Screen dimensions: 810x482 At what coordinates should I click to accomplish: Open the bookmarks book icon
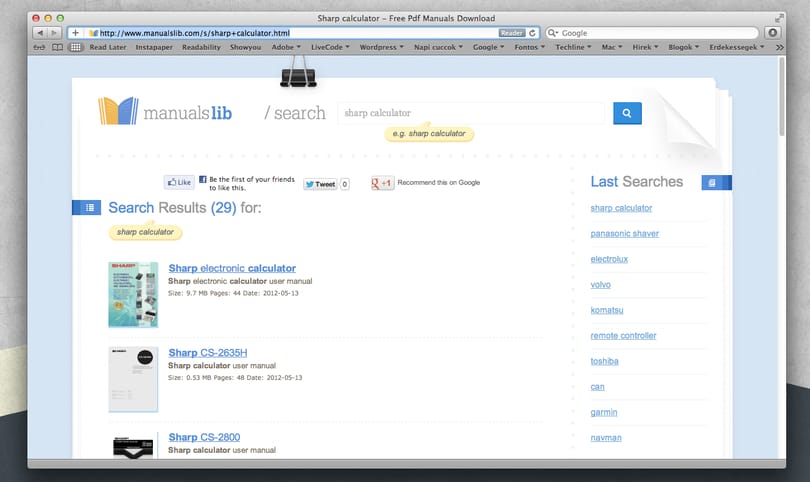(x=57, y=47)
